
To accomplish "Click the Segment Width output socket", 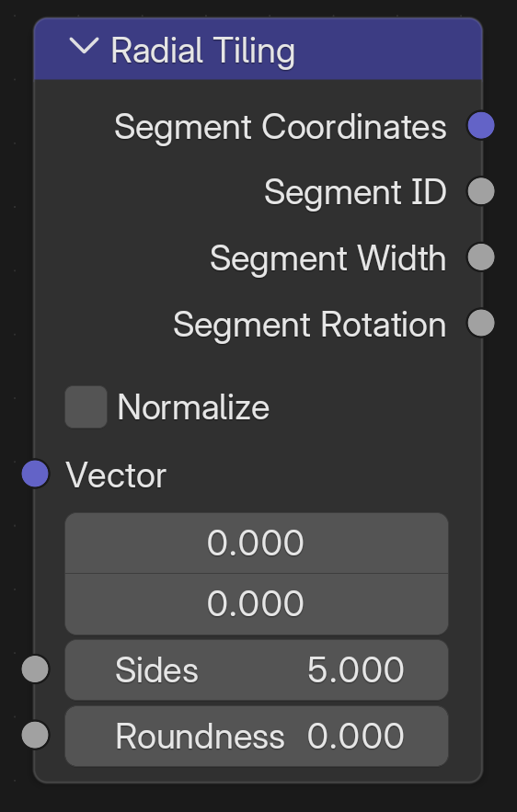I will coord(481,257).
